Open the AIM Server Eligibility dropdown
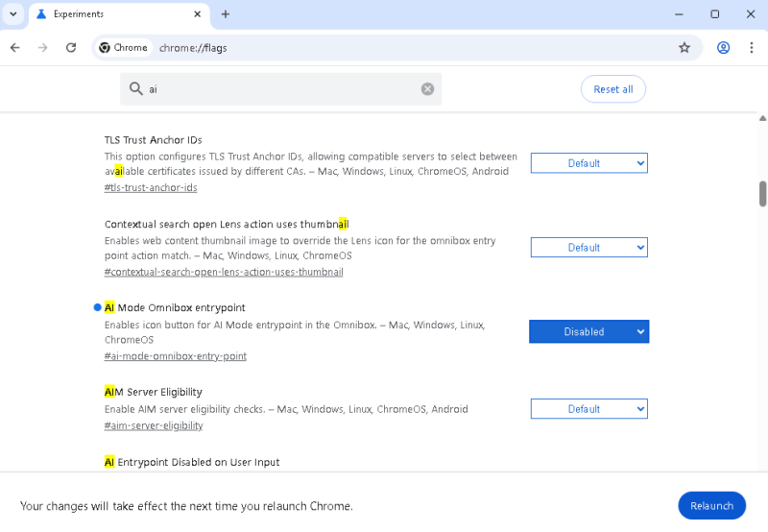Image resolution: width=768 pixels, height=532 pixels. 589,409
